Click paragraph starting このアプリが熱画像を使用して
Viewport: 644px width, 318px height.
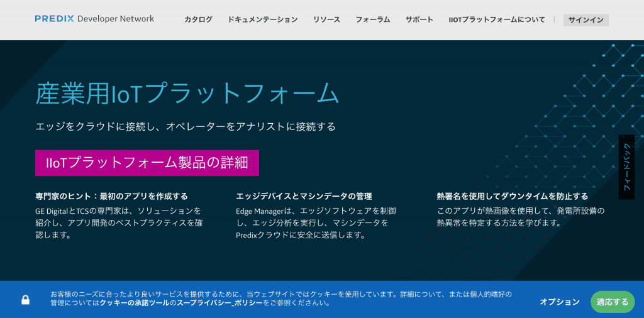(521, 217)
